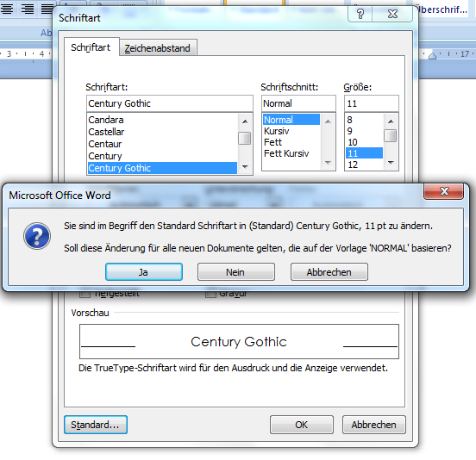This screenshot has height=460, width=476.
Task: Click the blue question mark dialog icon
Action: (x=37, y=236)
